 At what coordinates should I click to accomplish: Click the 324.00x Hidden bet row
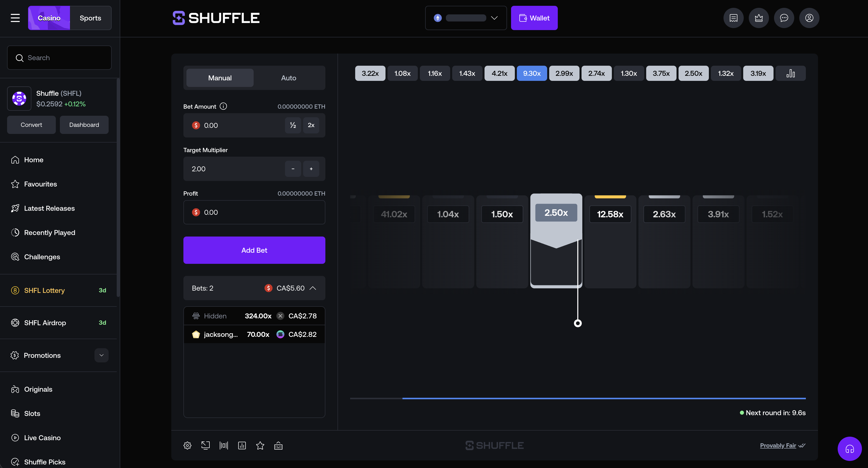pyautogui.click(x=254, y=316)
